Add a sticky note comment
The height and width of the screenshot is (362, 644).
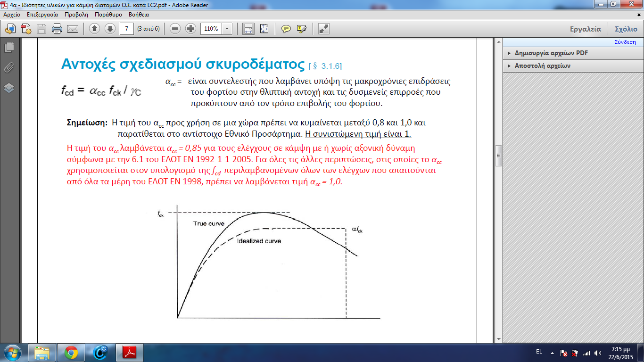[x=286, y=29]
